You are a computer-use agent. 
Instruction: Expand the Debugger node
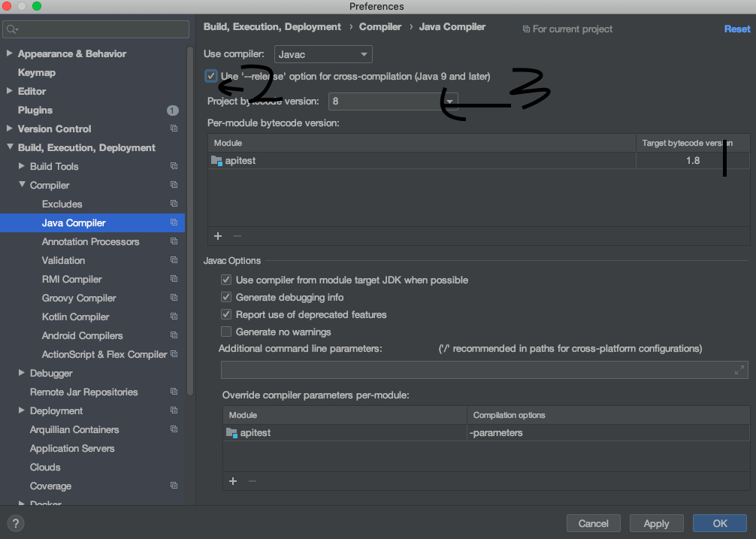pyautogui.click(x=21, y=373)
